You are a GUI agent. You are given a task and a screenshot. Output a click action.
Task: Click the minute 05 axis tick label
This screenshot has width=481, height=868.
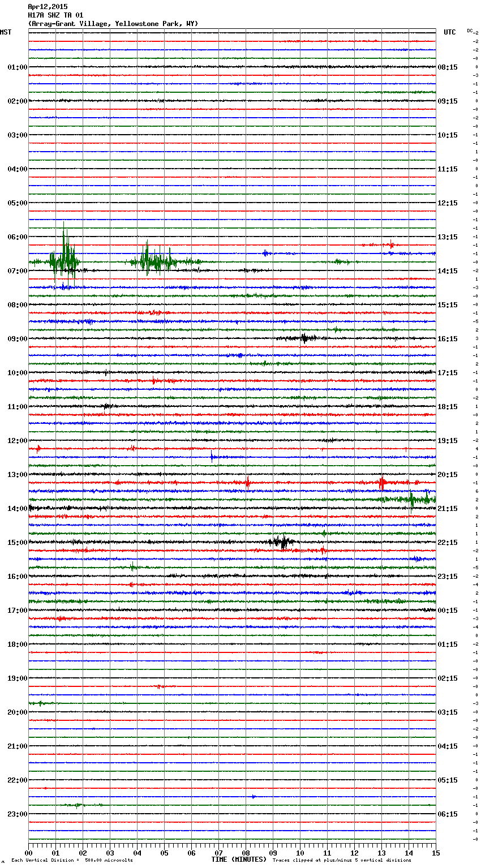coord(164,853)
